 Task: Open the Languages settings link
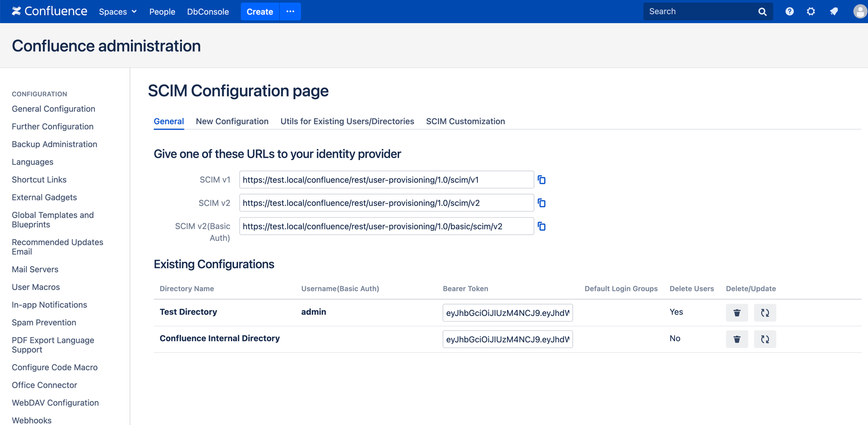tap(33, 162)
